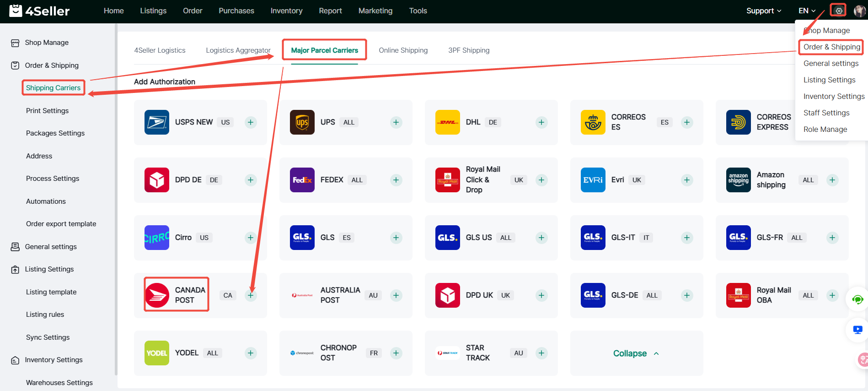Add YODEL authorization plus icon
Image resolution: width=868 pixels, height=391 pixels.
click(x=251, y=353)
